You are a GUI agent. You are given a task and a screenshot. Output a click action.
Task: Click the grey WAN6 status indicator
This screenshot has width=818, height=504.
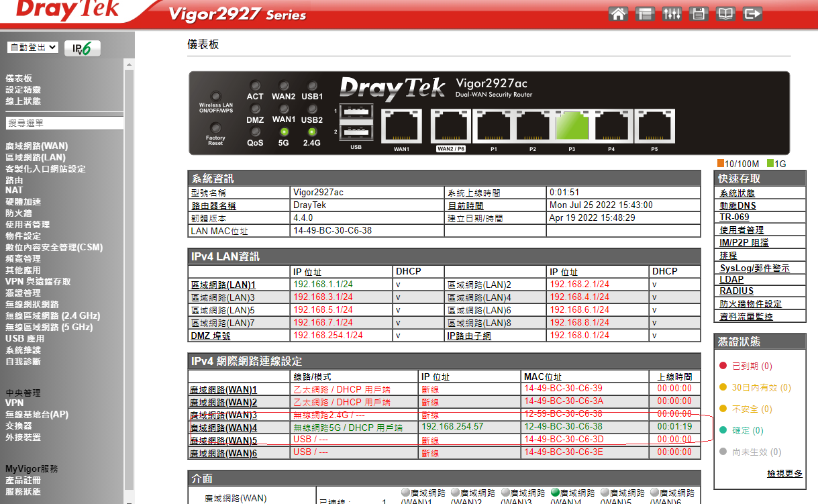[x=654, y=493]
